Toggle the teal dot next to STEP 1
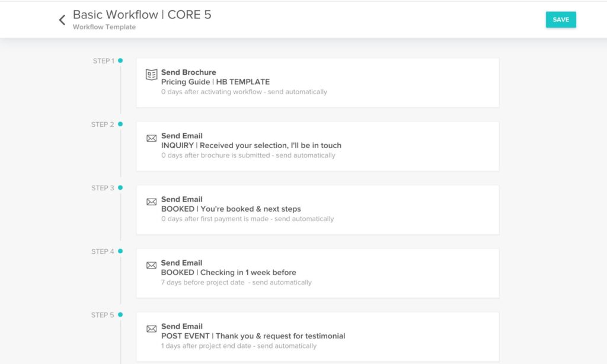 coord(120,60)
